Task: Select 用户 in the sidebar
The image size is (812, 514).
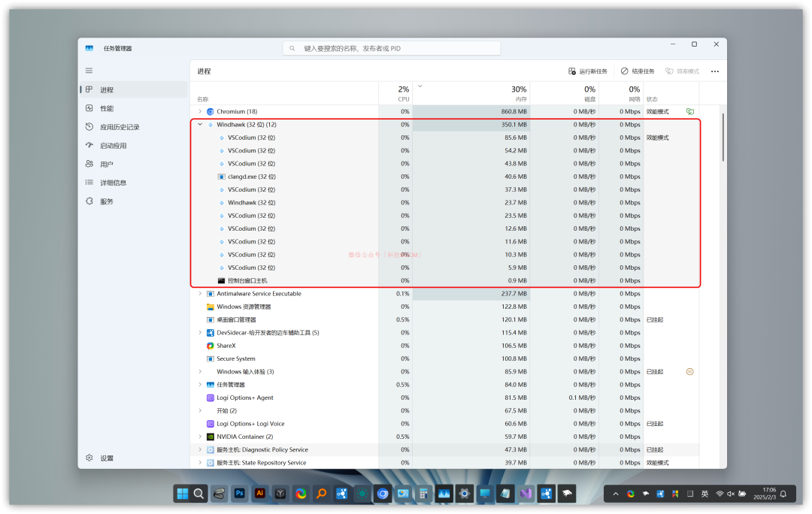Action: (x=134, y=164)
